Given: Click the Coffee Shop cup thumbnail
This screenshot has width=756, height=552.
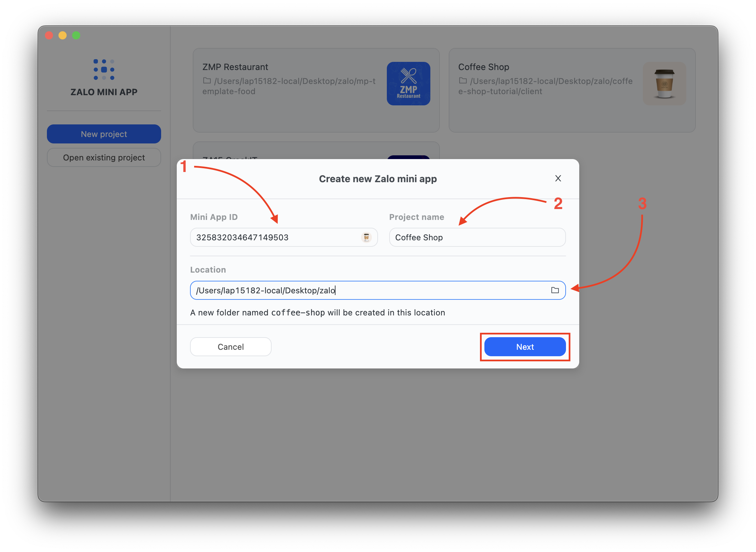Looking at the screenshot, I should pyautogui.click(x=665, y=84).
